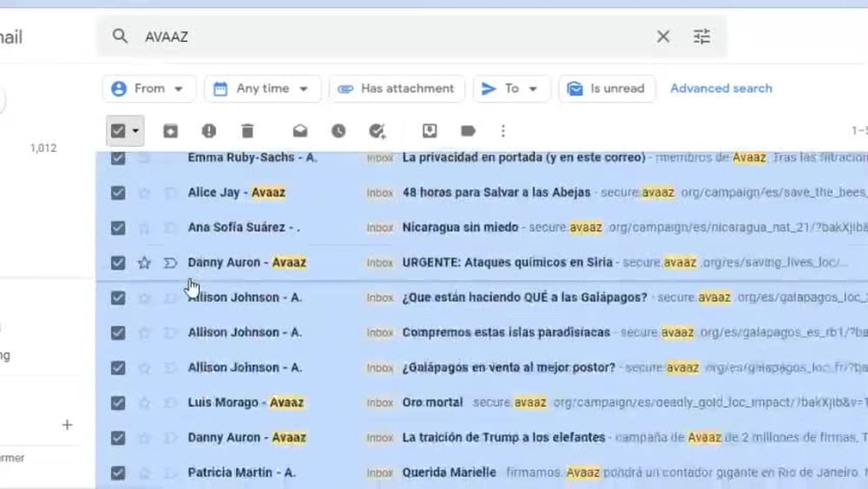Viewport: 868px width, 489px height.
Task: Open the select-all dropdown arrow
Action: (135, 131)
